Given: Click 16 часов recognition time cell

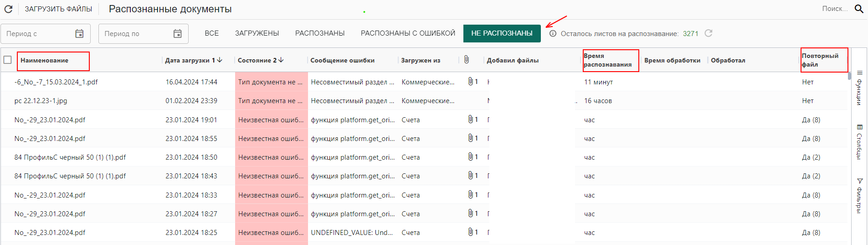Looking at the screenshot, I should coord(598,101).
